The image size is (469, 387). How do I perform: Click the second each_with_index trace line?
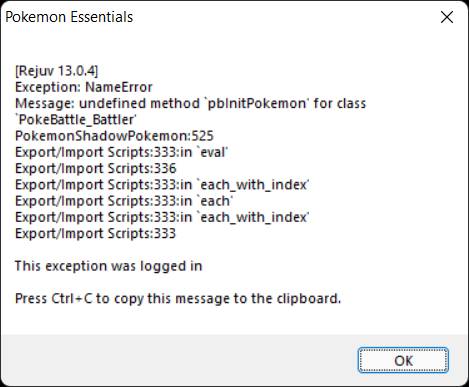coord(162,217)
